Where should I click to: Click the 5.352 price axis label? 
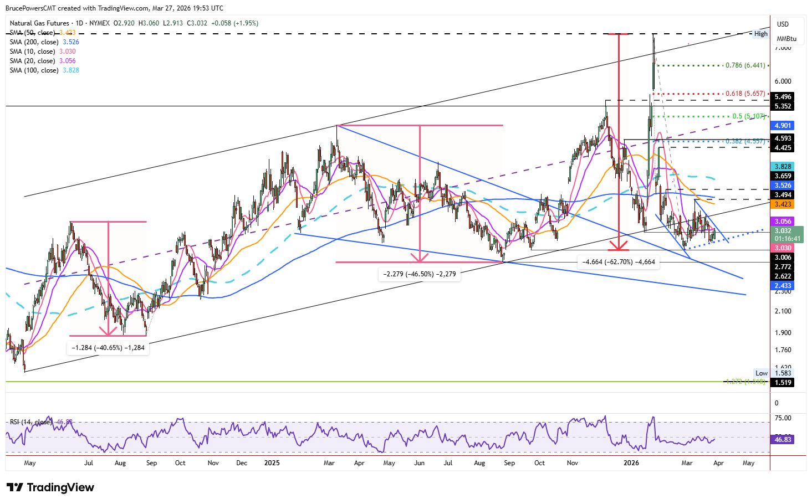[x=783, y=106]
